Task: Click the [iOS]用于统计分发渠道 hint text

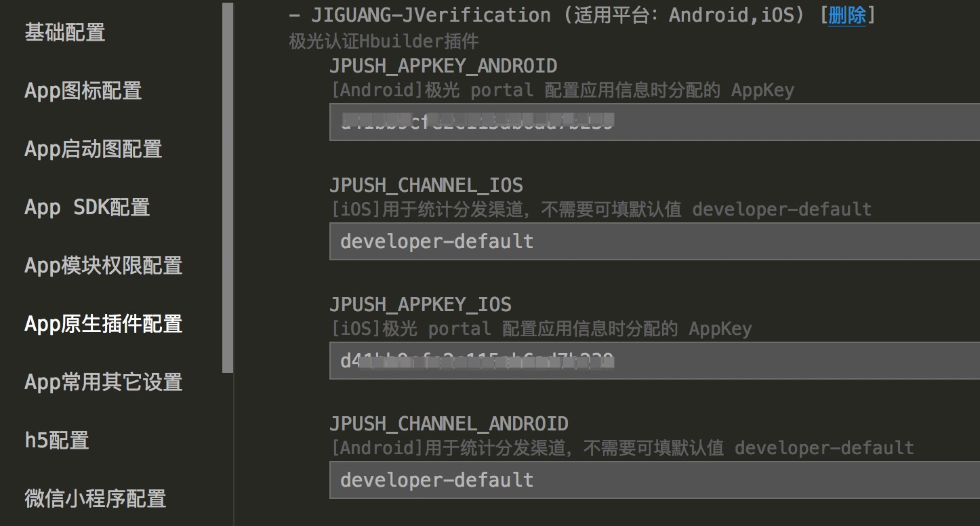Action: (600, 209)
